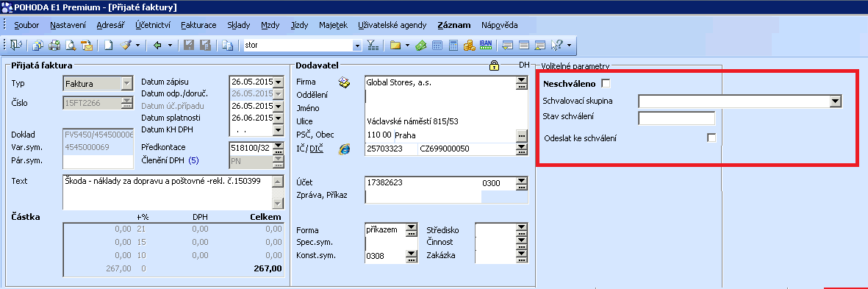Click the Internet Explorer icon next to IČ/DIČ
Screen dimensions: 868x289
344,149
